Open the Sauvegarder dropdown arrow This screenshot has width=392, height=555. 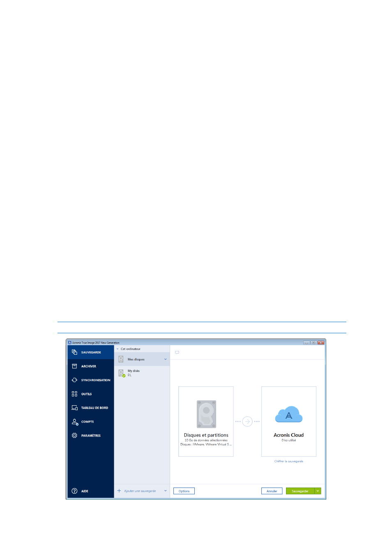pyautogui.click(x=318, y=491)
